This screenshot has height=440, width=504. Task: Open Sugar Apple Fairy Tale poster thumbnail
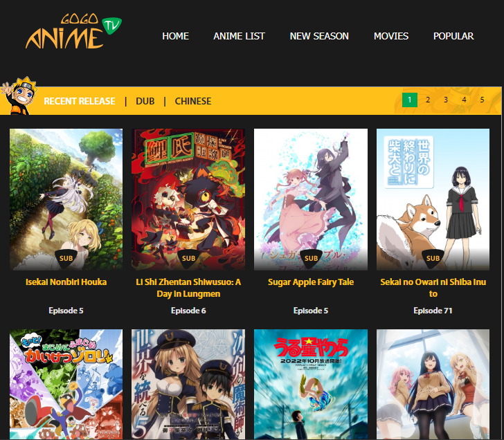(x=311, y=199)
